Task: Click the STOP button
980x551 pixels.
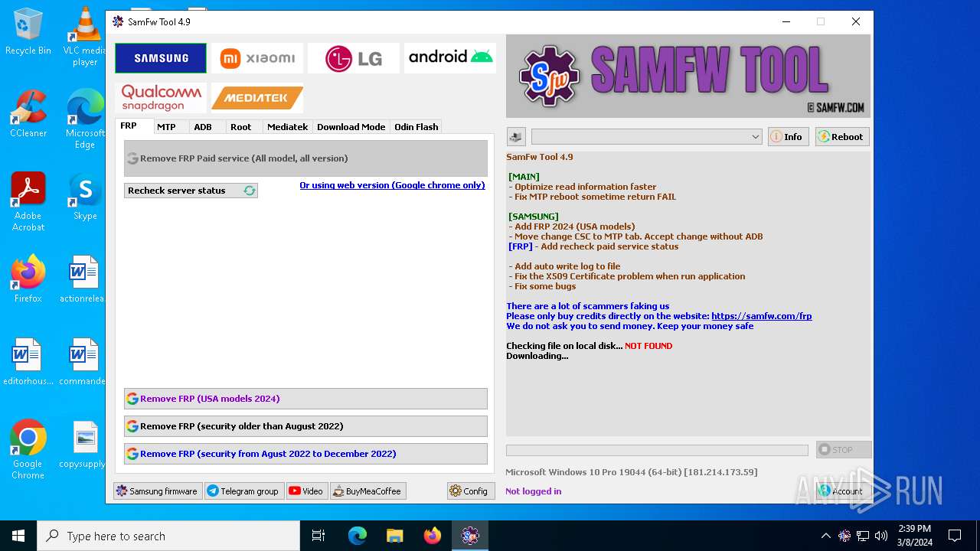Action: pos(844,450)
